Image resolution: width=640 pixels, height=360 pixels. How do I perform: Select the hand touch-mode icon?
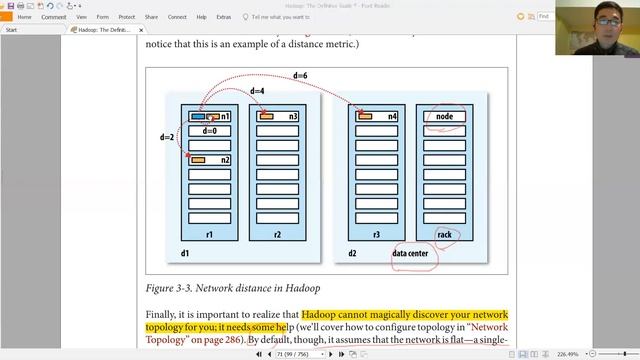(x=70, y=6)
